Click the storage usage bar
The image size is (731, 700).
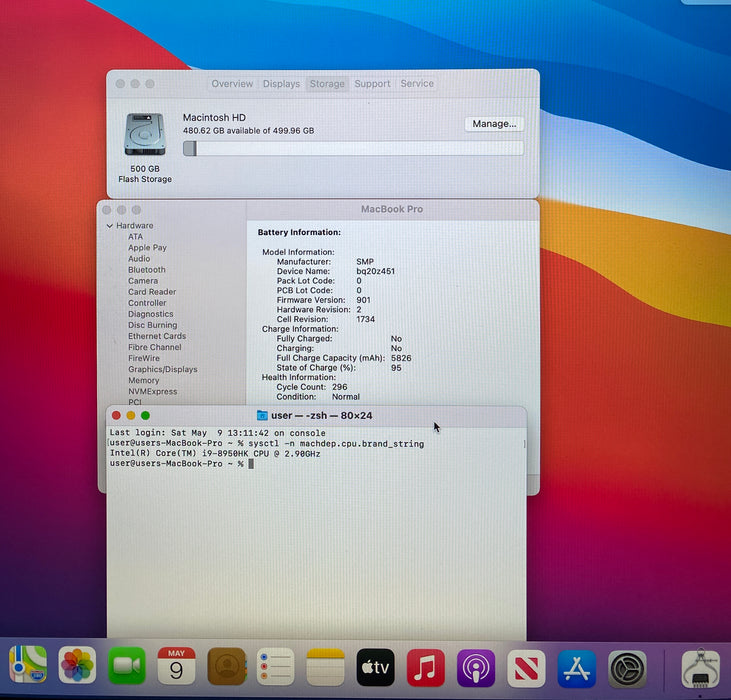(353, 148)
